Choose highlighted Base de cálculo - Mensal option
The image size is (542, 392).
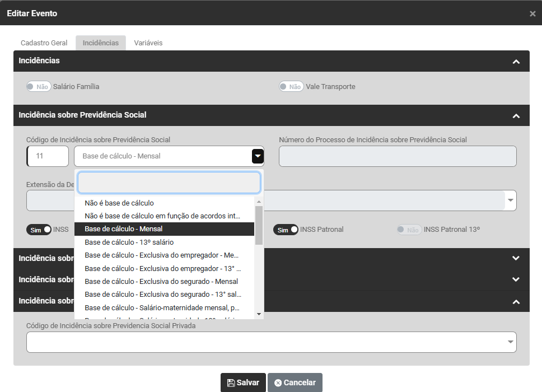164,229
